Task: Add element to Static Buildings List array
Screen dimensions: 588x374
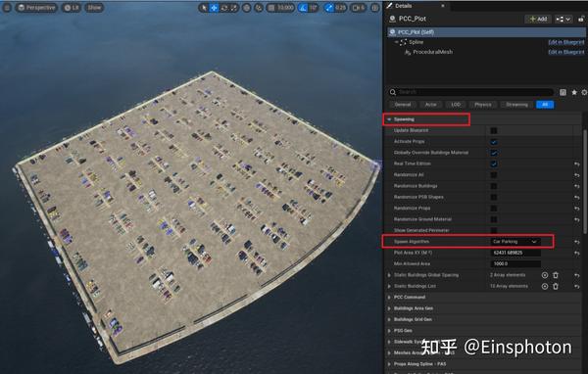Action: pyautogui.click(x=545, y=286)
